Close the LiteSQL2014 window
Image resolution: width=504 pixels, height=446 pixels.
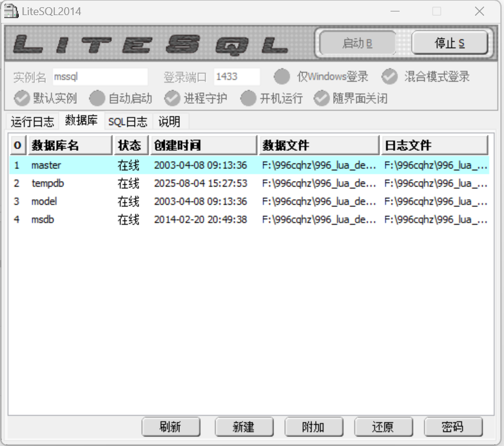[480, 11]
